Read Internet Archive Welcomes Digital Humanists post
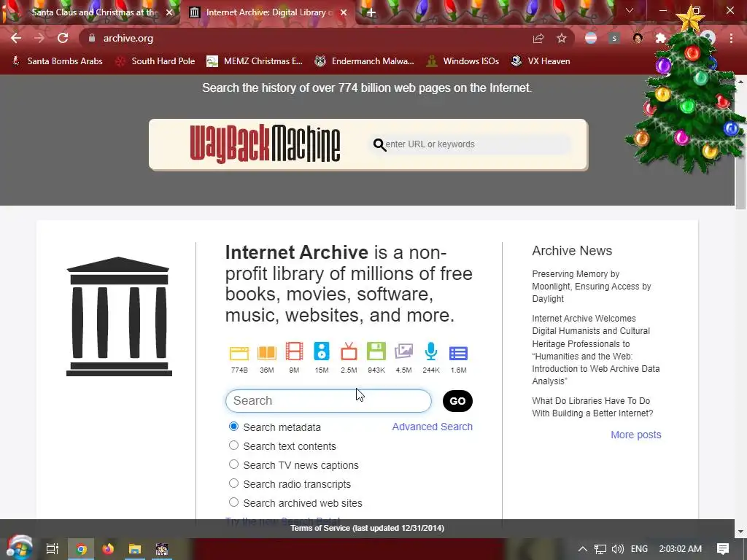This screenshot has height=560, width=747. pos(596,349)
